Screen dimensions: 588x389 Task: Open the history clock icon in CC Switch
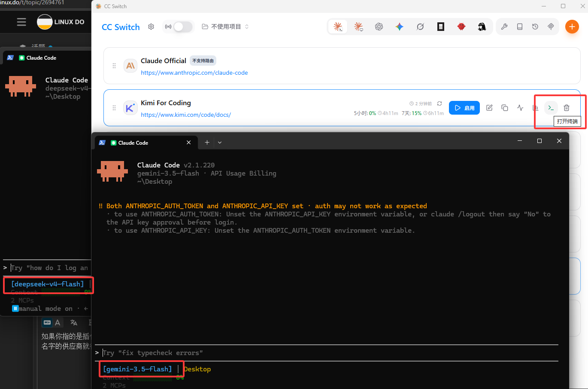pyautogui.click(x=535, y=27)
